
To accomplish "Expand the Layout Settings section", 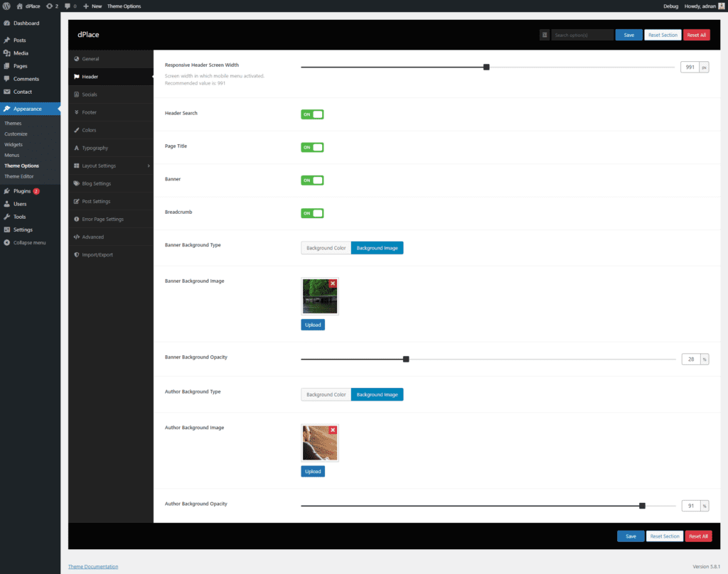I will 111,166.
